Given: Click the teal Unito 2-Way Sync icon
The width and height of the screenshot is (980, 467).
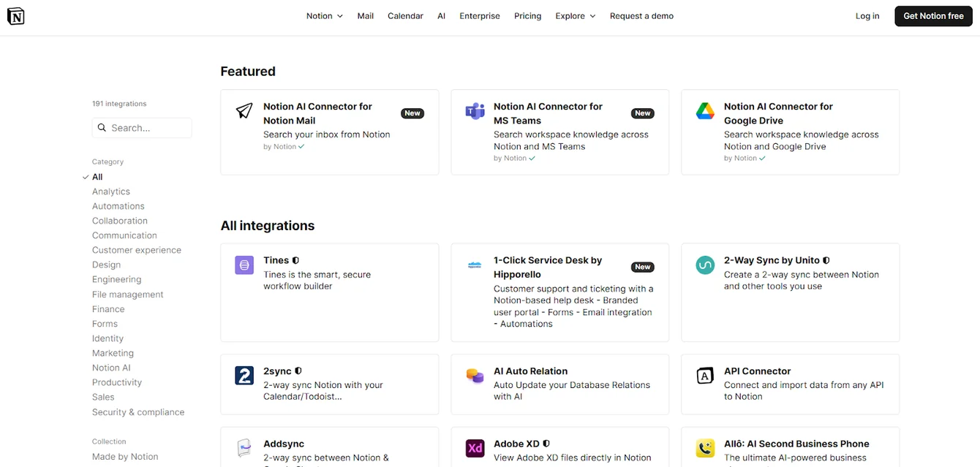Looking at the screenshot, I should tap(705, 265).
